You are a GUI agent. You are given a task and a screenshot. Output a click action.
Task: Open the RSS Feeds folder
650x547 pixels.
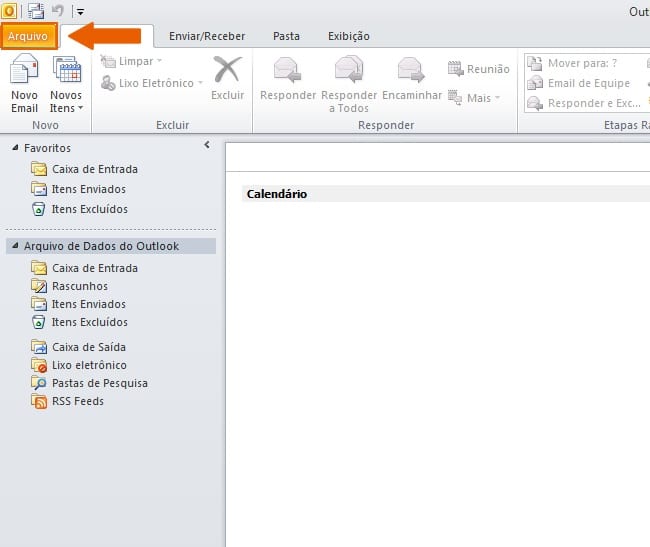[x=77, y=401]
